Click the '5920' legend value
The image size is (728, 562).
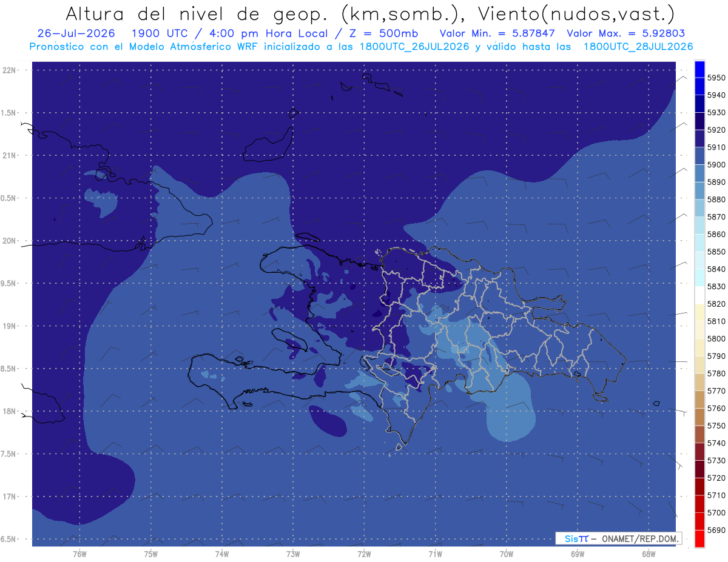point(716,130)
